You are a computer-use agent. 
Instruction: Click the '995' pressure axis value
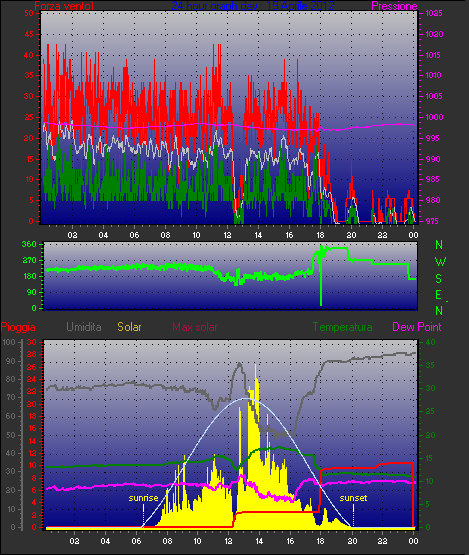(433, 138)
